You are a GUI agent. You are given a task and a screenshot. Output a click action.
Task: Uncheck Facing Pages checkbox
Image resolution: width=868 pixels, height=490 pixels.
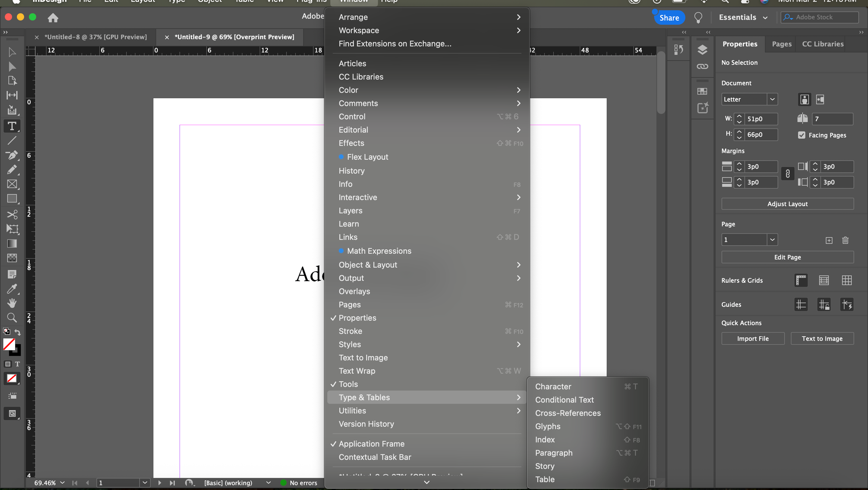click(x=802, y=135)
